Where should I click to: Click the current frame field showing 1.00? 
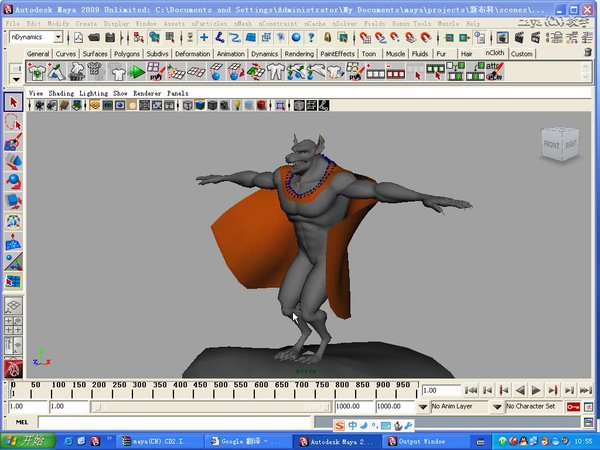click(x=441, y=390)
